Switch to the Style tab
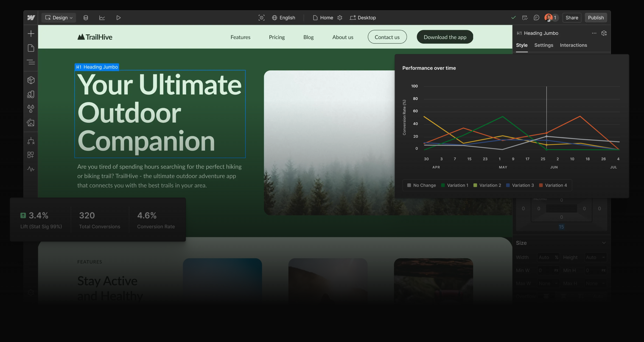The width and height of the screenshot is (644, 342). 522,45
